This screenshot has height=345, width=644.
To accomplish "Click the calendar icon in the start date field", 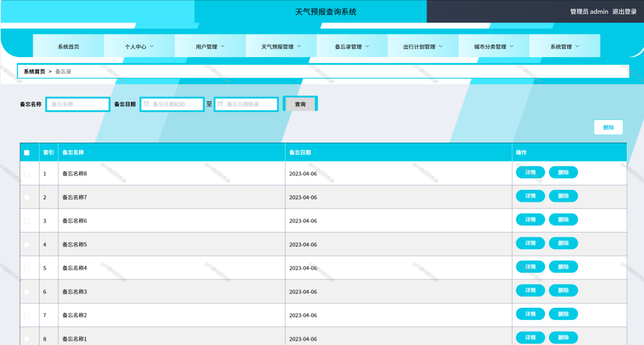I will (x=146, y=104).
